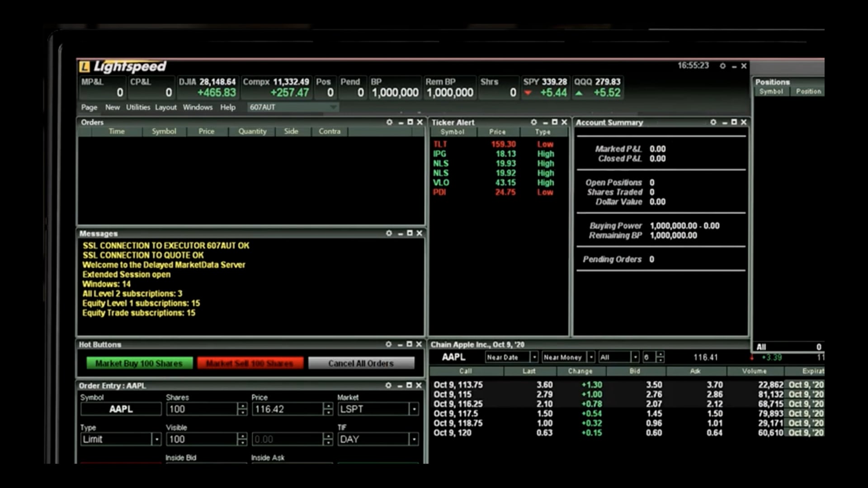Open the Page menu
This screenshot has height=488, width=868.
click(89, 108)
